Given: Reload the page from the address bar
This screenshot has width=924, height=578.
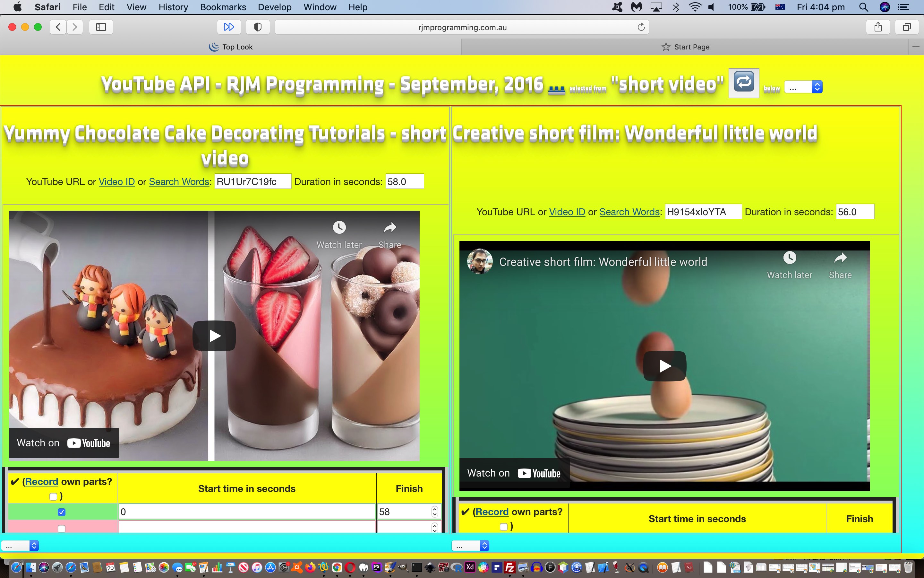Looking at the screenshot, I should pos(641,27).
